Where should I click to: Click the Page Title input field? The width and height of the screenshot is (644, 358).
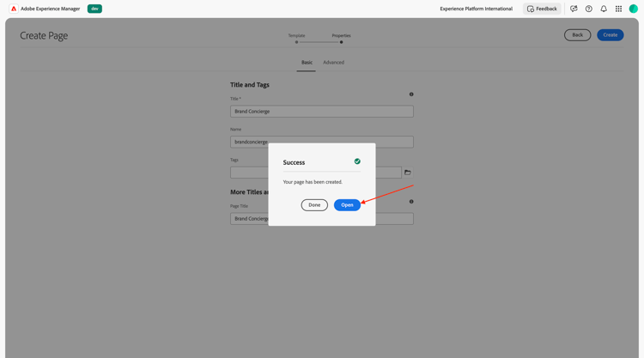coord(322,218)
